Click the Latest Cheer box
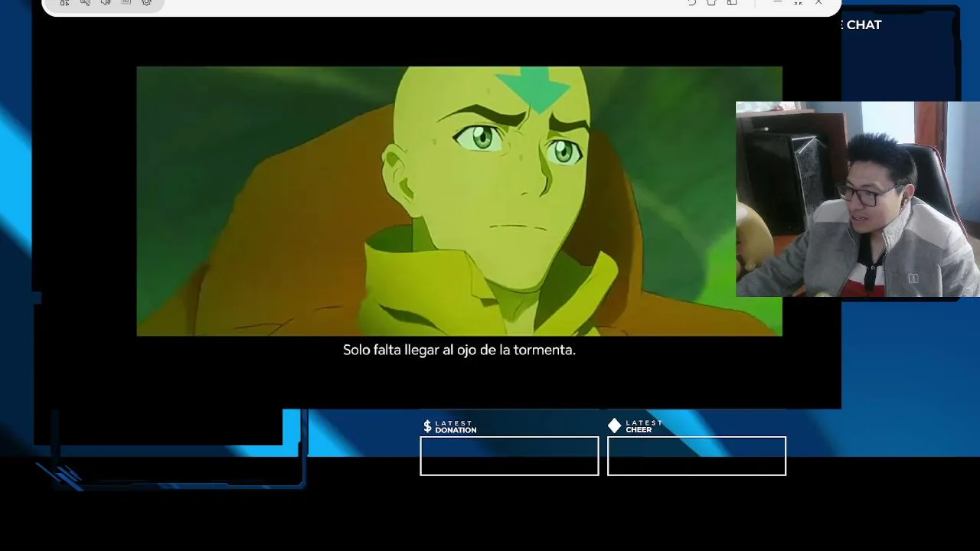980x551 pixels. pos(697,456)
